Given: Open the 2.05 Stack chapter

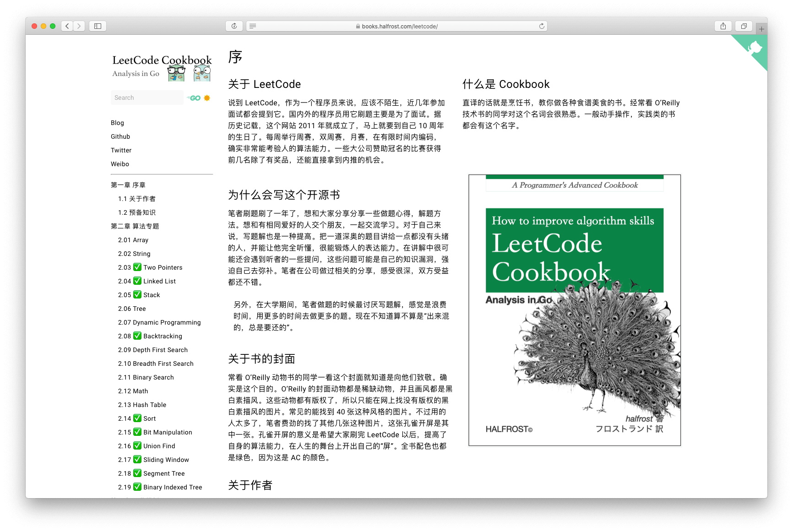Looking at the screenshot, I should tap(139, 295).
